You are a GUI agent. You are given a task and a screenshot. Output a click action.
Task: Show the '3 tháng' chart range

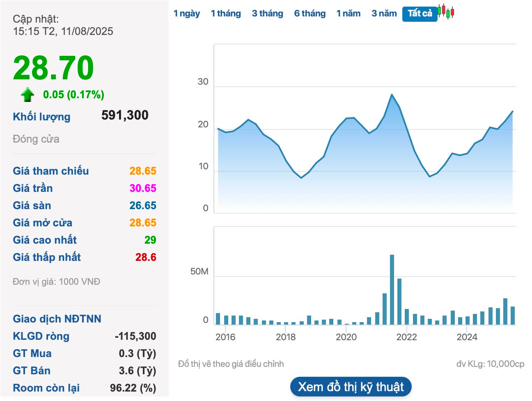267,14
